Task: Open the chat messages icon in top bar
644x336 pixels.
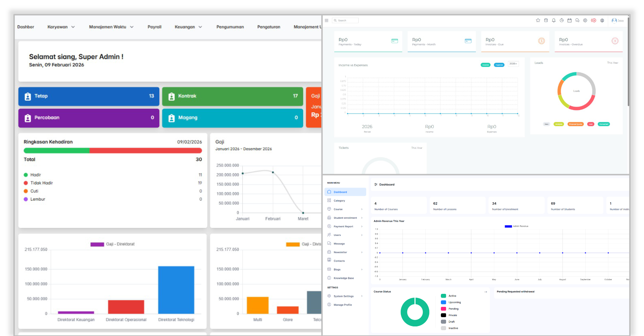Action: click(577, 21)
